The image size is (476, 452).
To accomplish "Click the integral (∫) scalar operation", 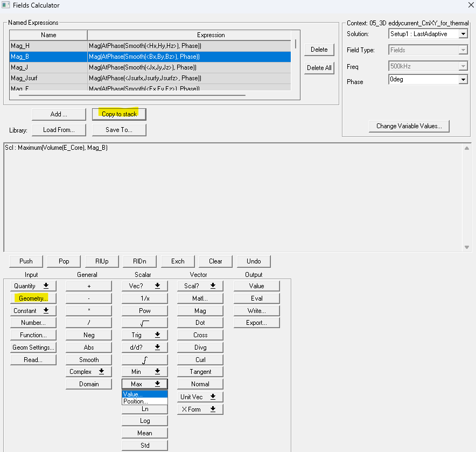I will [x=144, y=359].
